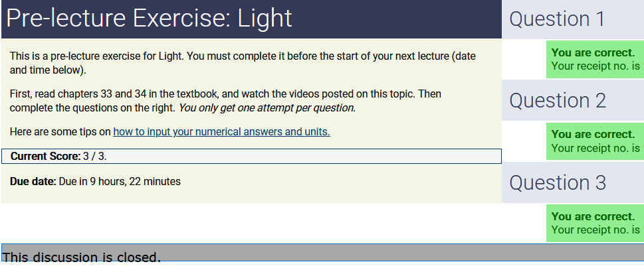Click the "Due in 9 hours, 22 minutes" text
The height and width of the screenshot is (270, 644).
[120, 181]
